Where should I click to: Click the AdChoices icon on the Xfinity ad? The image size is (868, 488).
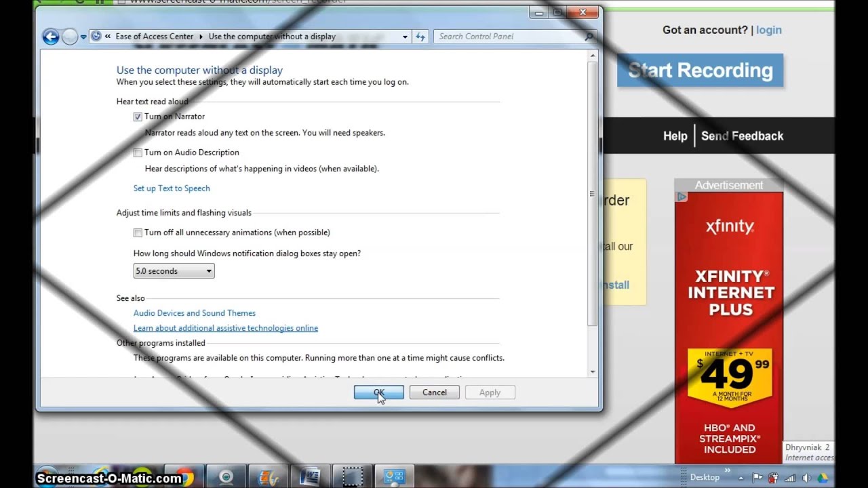(x=682, y=197)
